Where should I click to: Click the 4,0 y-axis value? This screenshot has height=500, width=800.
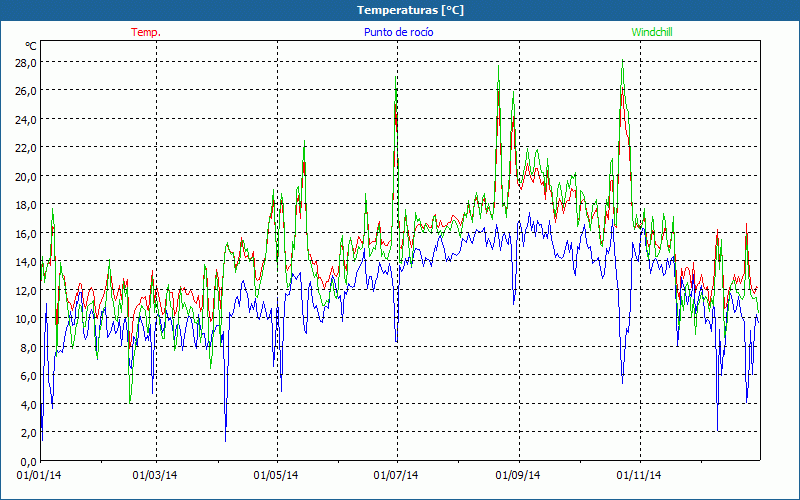point(28,404)
